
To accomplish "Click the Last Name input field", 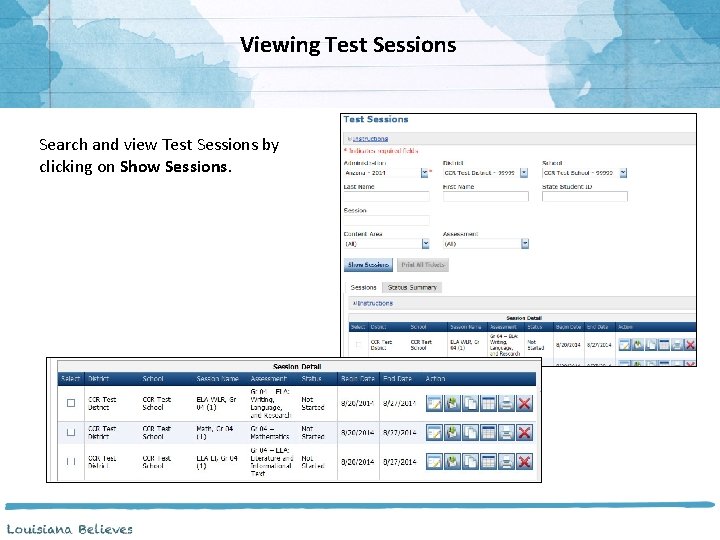I will tap(387, 197).
